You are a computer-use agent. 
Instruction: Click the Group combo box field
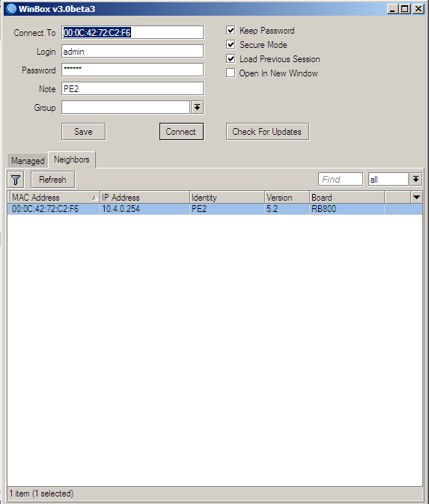pos(126,107)
